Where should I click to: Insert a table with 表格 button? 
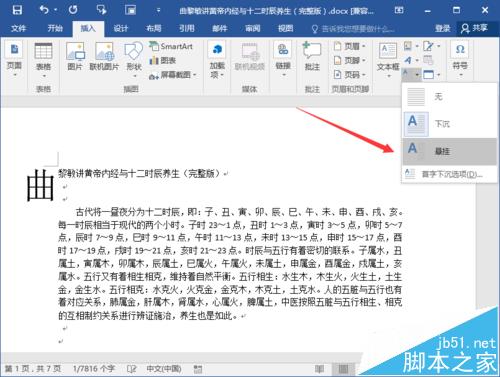[43, 60]
